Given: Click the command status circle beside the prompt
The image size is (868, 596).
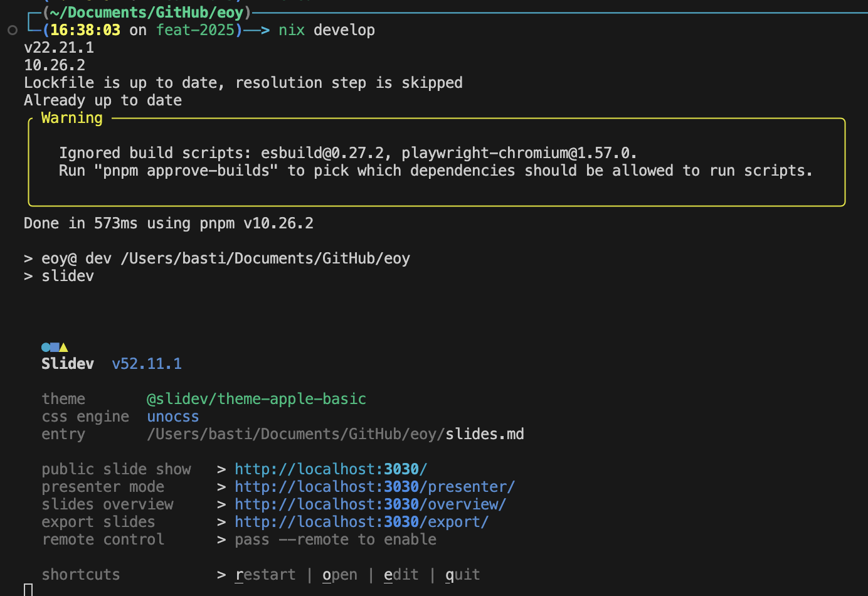Looking at the screenshot, I should [13, 30].
